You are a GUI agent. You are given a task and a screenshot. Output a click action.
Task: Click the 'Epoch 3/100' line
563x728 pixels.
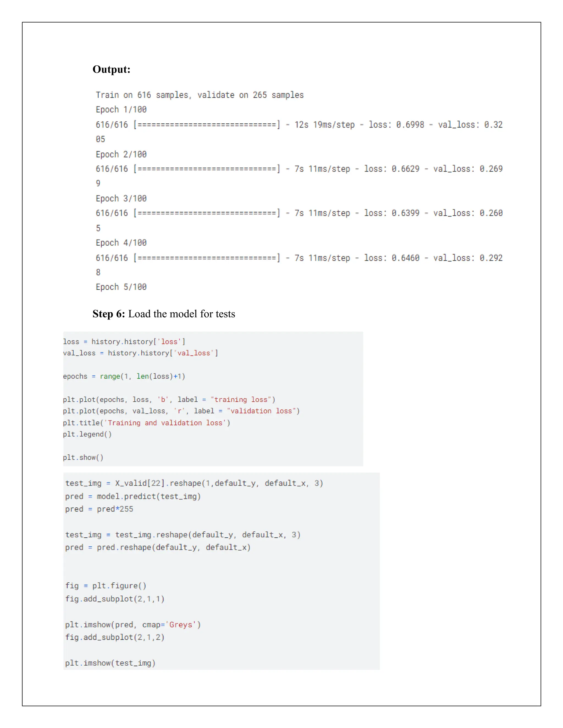(121, 199)
